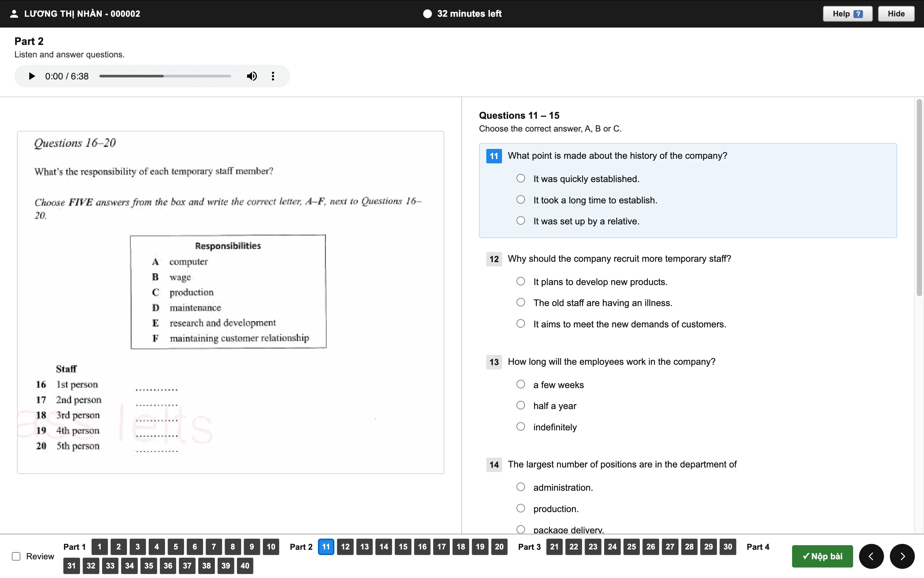Open the audio player's three-dot options menu

pyautogui.click(x=273, y=76)
